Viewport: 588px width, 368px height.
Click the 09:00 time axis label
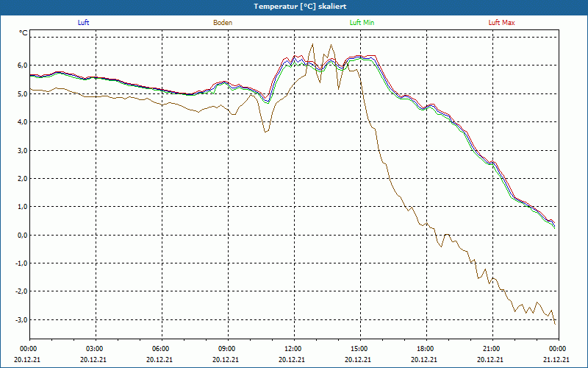coord(226,349)
